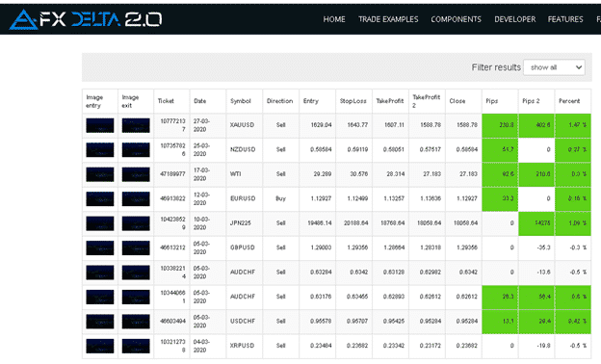Image resolution: width=601 pixels, height=364 pixels.
Task: Open exit image thumbnail for WTI trade
Action: 136,174
